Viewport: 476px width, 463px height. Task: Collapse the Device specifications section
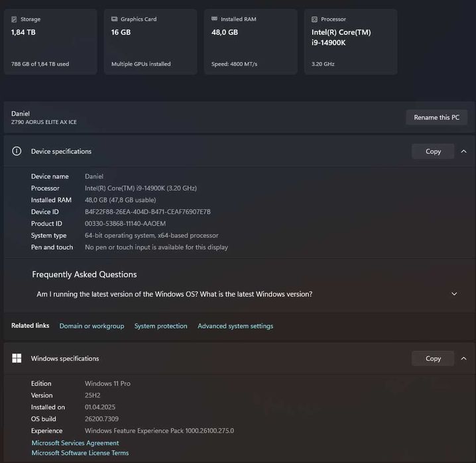[464, 151]
